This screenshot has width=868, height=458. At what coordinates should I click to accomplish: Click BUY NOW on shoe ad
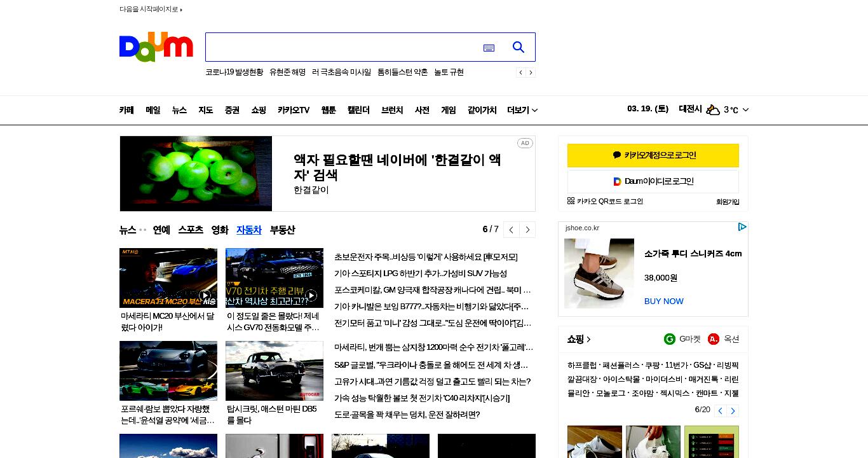coord(664,302)
